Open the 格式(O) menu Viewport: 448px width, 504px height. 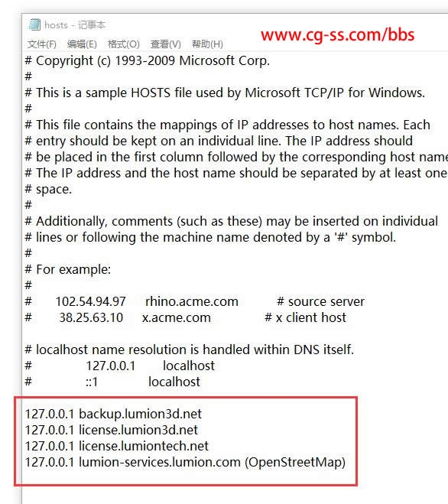point(124,44)
